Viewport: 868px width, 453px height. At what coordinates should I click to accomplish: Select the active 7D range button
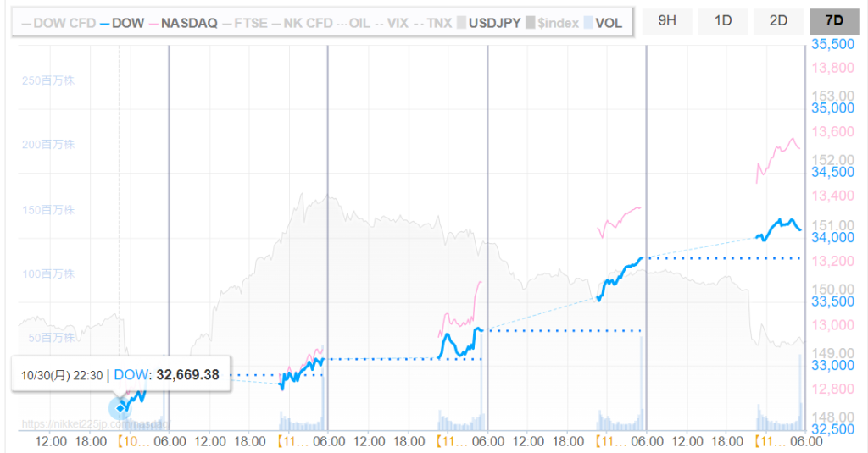click(834, 20)
